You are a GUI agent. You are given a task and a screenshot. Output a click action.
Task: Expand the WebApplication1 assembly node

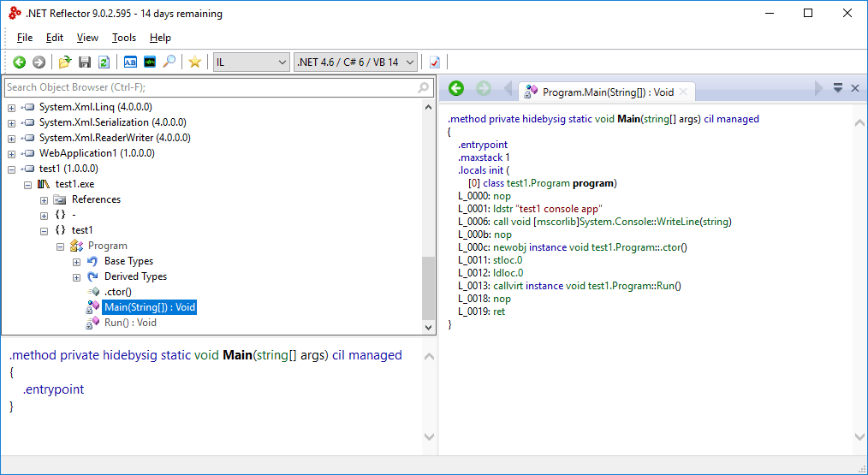(11, 153)
